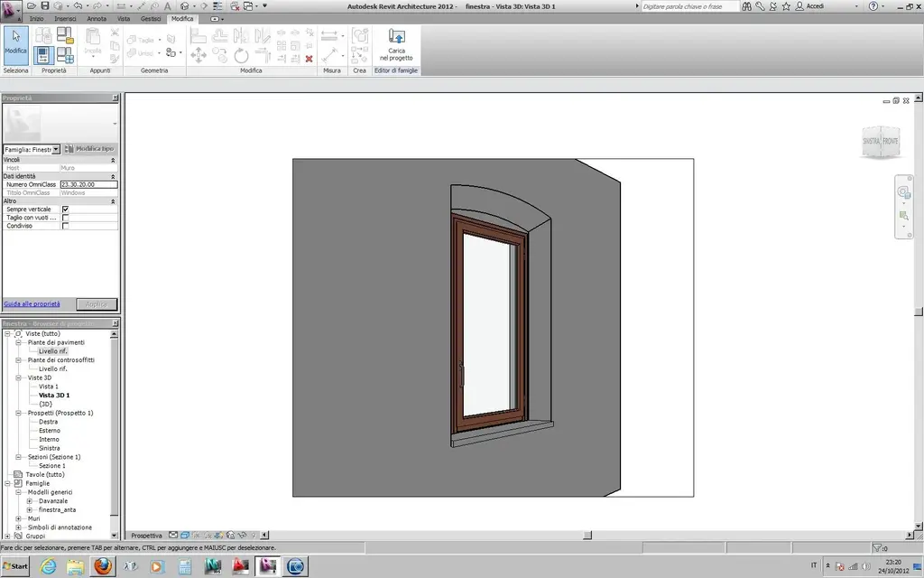This screenshot has width=924, height=578.
Task: Open Family Category and Parameters icon
Action: tap(65, 35)
